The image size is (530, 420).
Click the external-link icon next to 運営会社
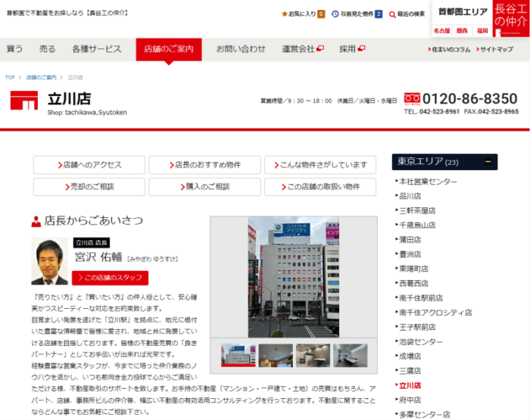pyautogui.click(x=320, y=48)
